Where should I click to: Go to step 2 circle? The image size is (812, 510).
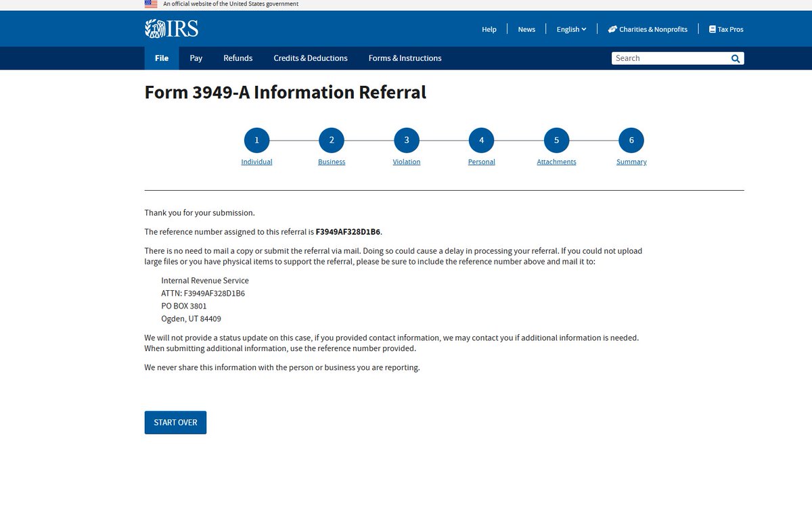click(332, 140)
